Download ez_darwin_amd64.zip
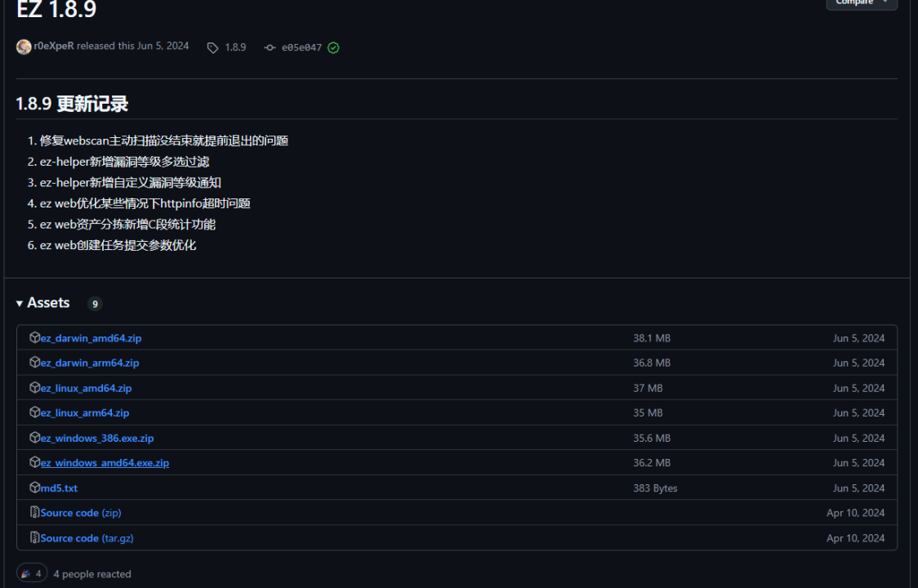This screenshot has height=588, width=918. [x=91, y=338]
